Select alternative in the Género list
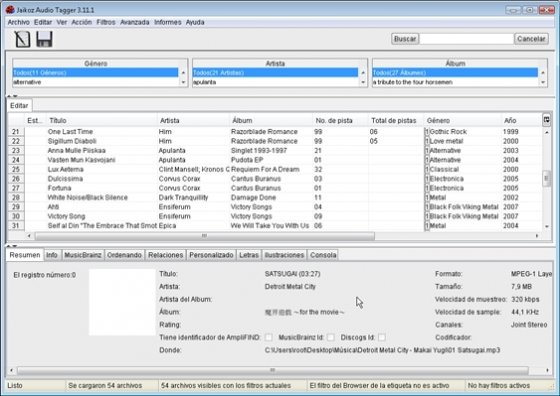The image size is (560, 396). [95, 82]
